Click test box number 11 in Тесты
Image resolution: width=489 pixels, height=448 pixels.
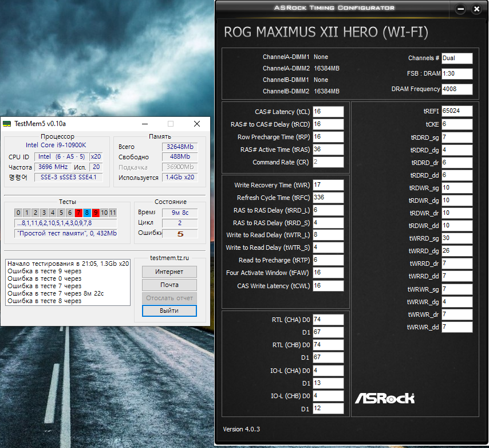pos(113,213)
